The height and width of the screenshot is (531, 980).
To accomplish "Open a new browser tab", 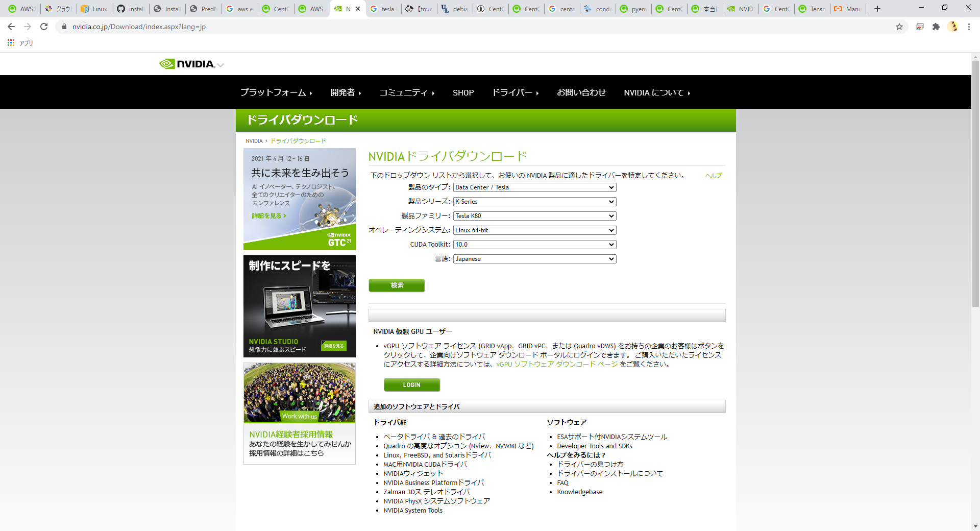I will point(877,9).
